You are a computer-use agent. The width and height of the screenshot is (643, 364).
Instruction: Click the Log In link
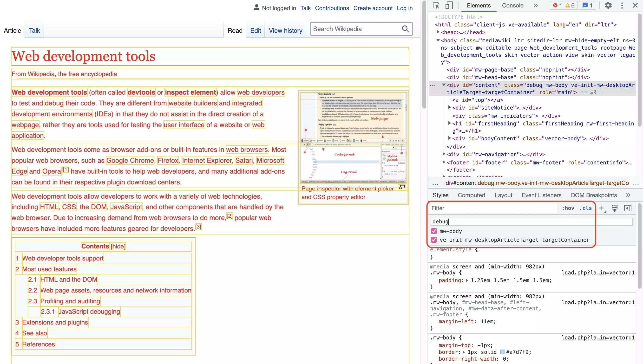point(404,8)
